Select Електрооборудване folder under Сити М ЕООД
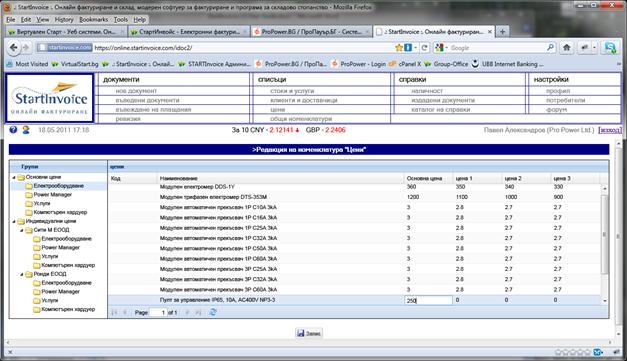The width and height of the screenshot is (627, 361). pyautogui.click(x=66, y=239)
